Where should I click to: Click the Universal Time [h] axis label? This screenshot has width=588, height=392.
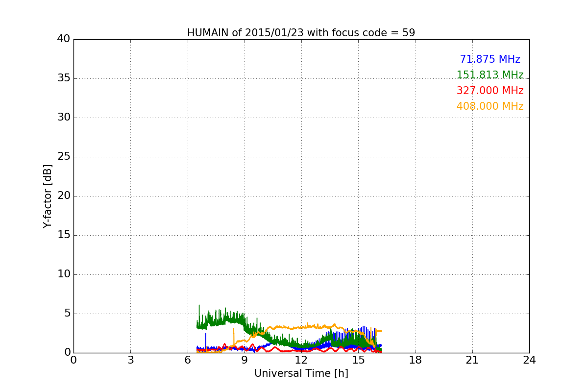tap(301, 373)
